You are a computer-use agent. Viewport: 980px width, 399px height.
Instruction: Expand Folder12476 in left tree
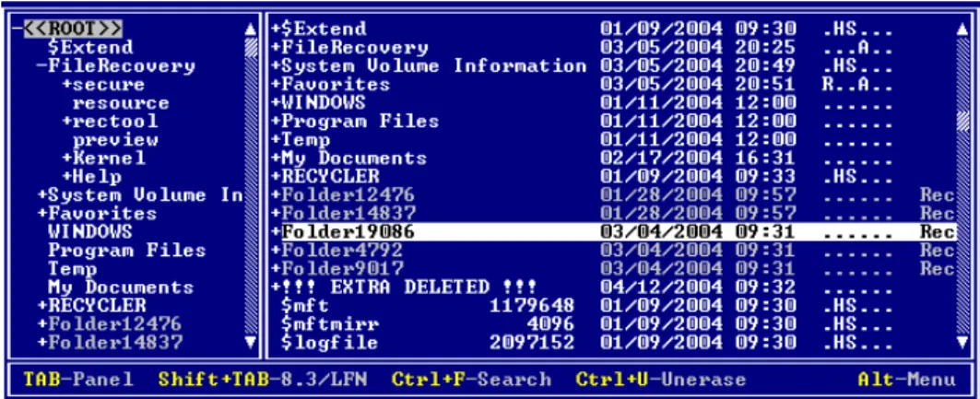click(41, 324)
